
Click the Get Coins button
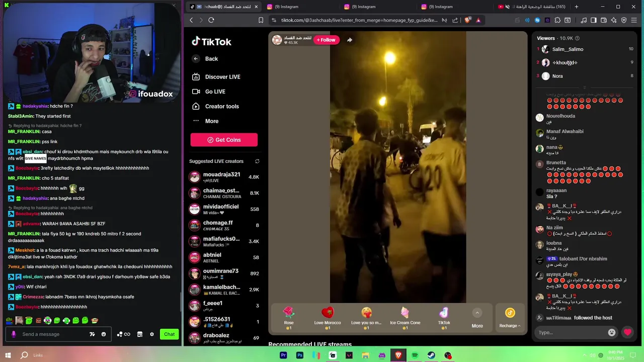(x=224, y=140)
